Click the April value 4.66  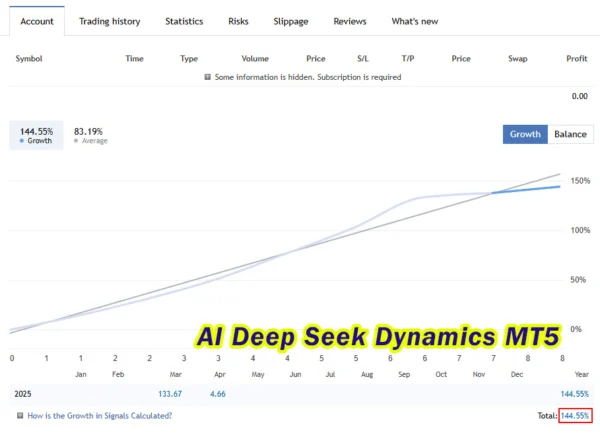(218, 394)
